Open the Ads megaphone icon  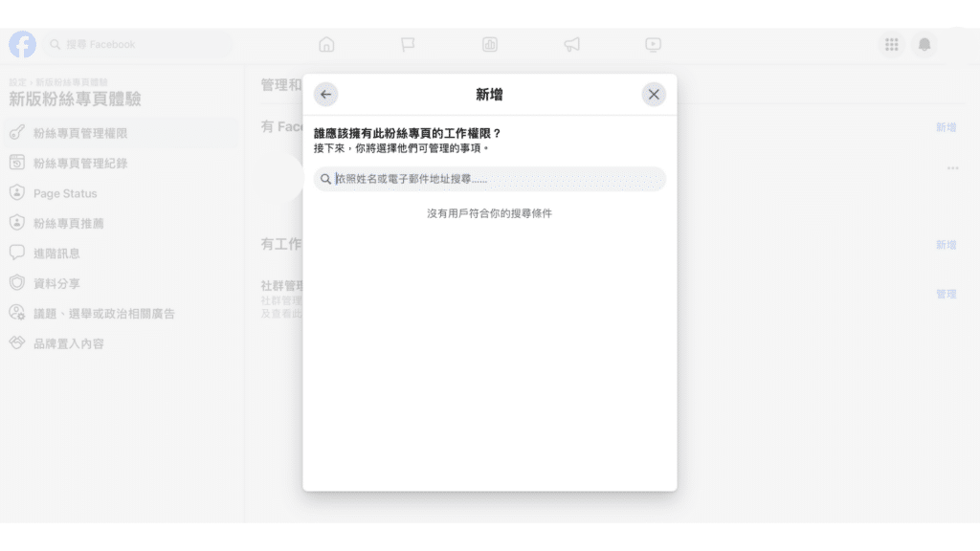pyautogui.click(x=571, y=44)
